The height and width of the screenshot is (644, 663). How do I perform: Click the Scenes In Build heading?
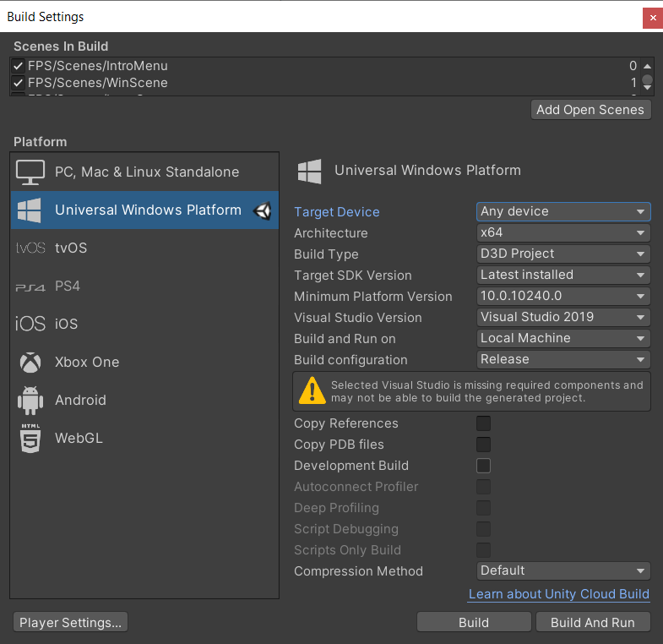(x=61, y=46)
